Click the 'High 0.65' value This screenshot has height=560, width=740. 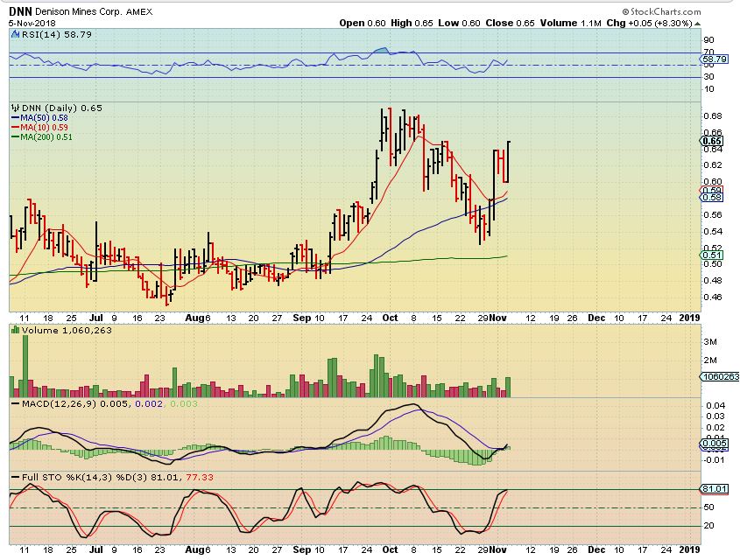pos(412,23)
